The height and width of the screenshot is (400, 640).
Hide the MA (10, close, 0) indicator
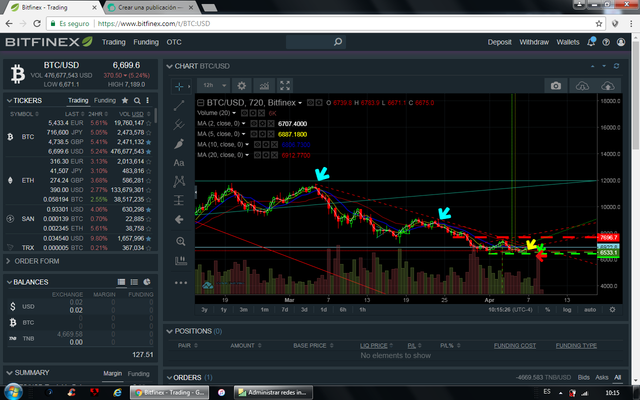click(258, 144)
